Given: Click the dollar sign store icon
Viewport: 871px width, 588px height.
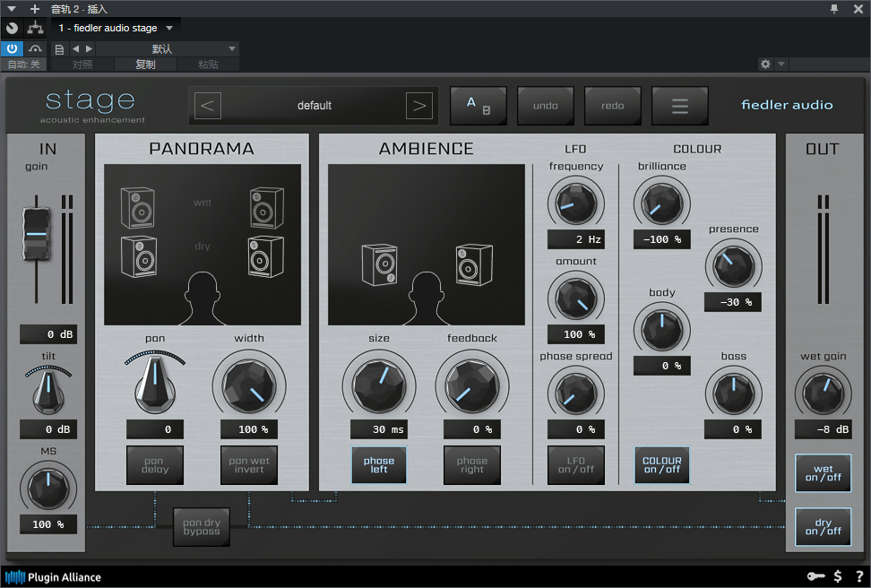Looking at the screenshot, I should tap(838, 576).
